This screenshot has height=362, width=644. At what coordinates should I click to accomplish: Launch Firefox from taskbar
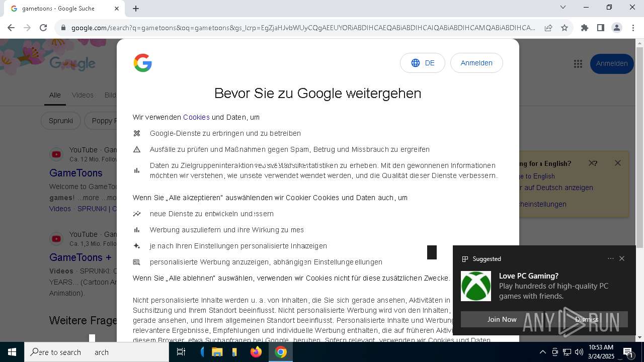[256, 352]
